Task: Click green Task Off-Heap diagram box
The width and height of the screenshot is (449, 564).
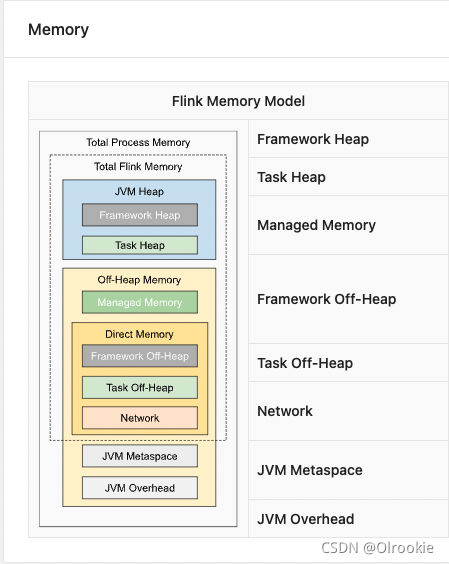Action: pos(140,387)
